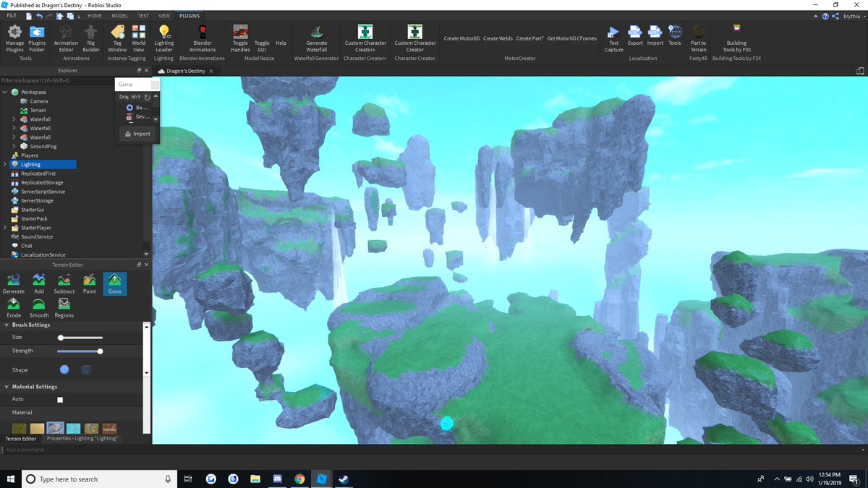This screenshot has width=868, height=488.
Task: Open Chrome from the Windows taskbar
Action: (299, 479)
